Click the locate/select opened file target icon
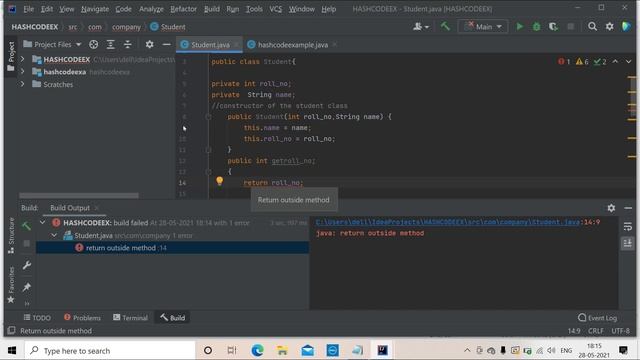This screenshot has height=360, width=640. 93,44
